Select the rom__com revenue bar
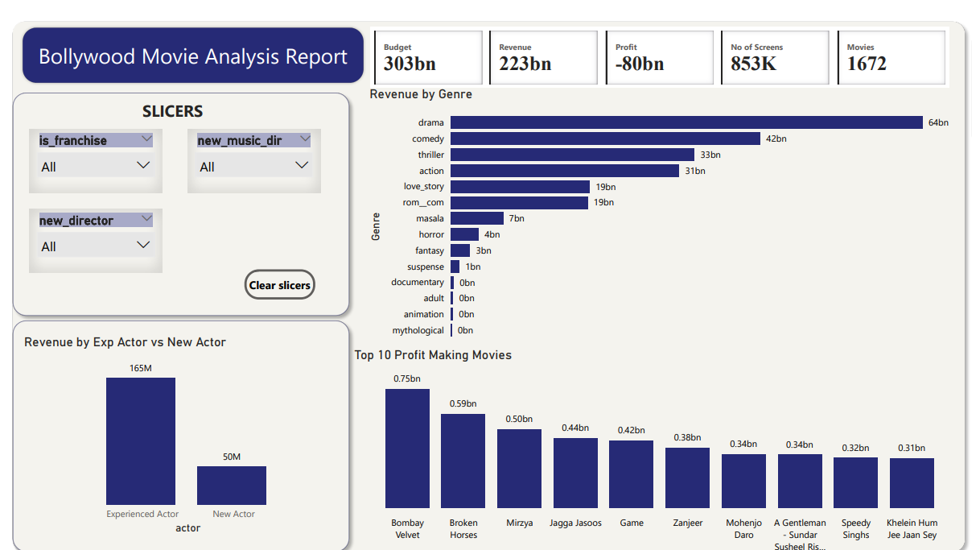Image resolution: width=980 pixels, height=550 pixels. [519, 202]
